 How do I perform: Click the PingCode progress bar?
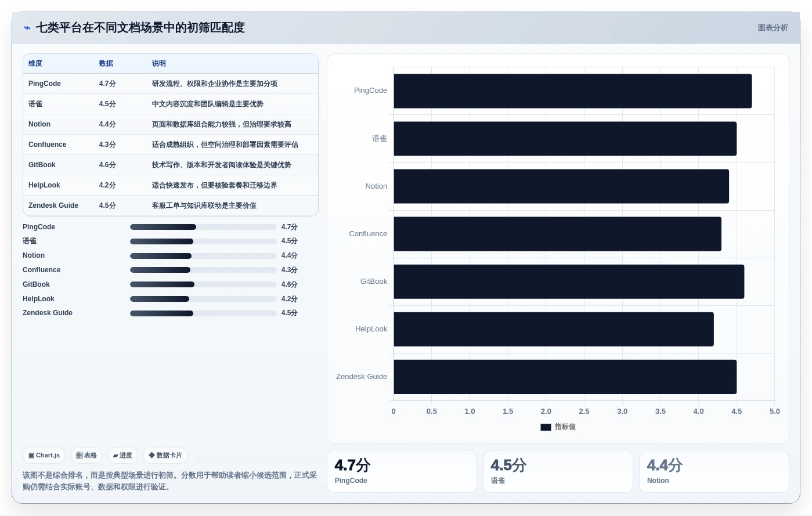[x=203, y=227]
